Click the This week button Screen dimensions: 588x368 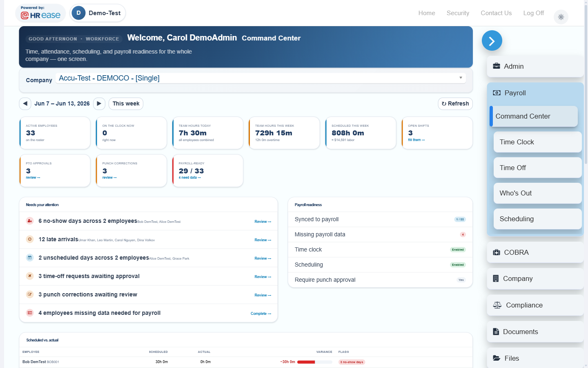126,103
